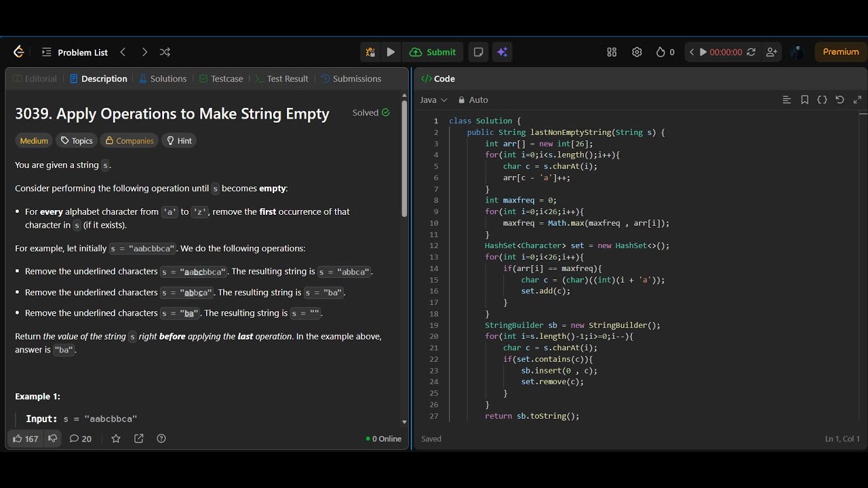Open the 20 comments
The height and width of the screenshot is (488, 868).
point(81,439)
